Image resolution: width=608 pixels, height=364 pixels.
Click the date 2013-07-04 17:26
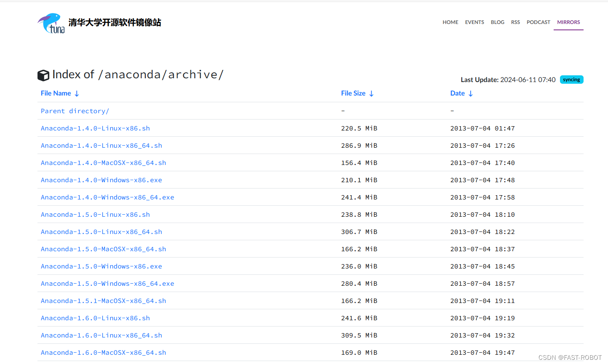point(482,146)
